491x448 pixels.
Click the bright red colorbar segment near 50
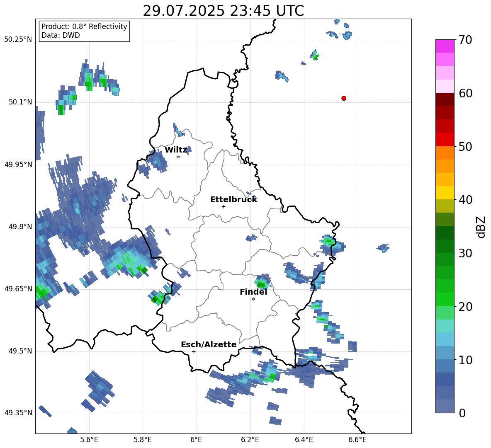point(445,140)
